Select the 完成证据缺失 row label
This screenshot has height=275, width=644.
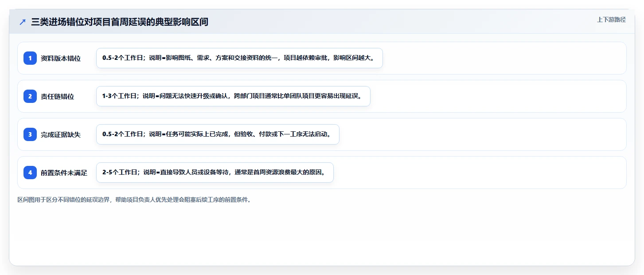tap(61, 134)
